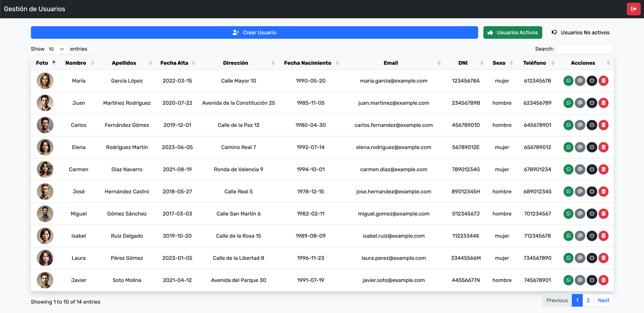This screenshot has width=644, height=313.
Task: Click the Next page button
Action: [x=603, y=301]
